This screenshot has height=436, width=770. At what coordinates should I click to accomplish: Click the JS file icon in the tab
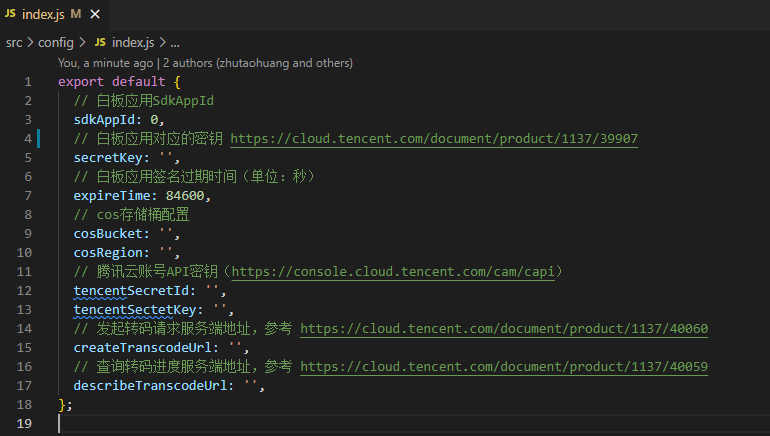10,14
